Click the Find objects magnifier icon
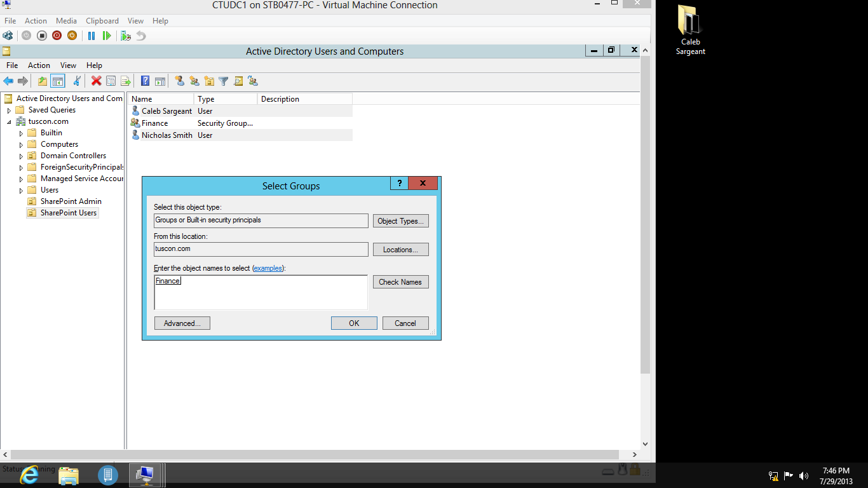Viewport: 868px width, 488px height. point(238,81)
